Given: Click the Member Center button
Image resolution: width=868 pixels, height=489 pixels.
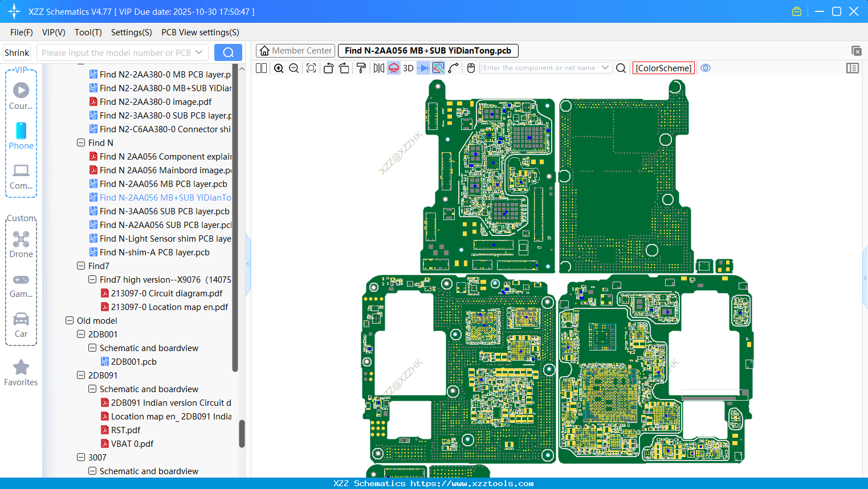Looking at the screenshot, I should (x=295, y=50).
